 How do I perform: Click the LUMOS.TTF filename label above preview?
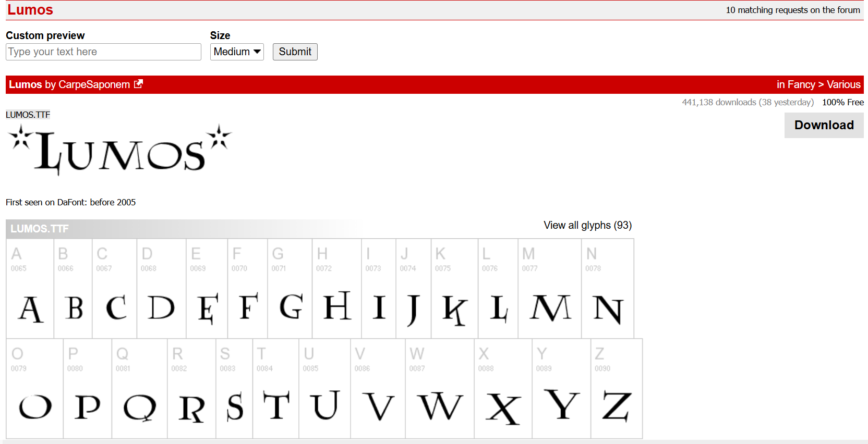(28, 115)
